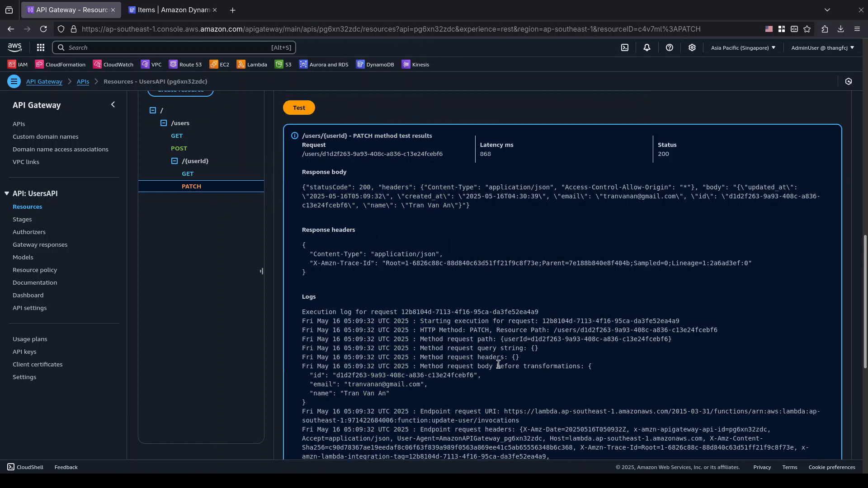
Task: Go back in browser history
Action: pos(10,29)
